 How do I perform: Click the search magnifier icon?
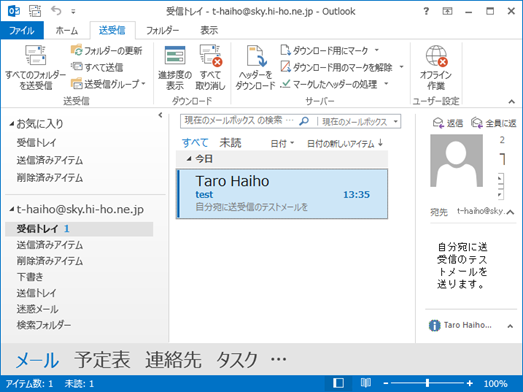304,121
